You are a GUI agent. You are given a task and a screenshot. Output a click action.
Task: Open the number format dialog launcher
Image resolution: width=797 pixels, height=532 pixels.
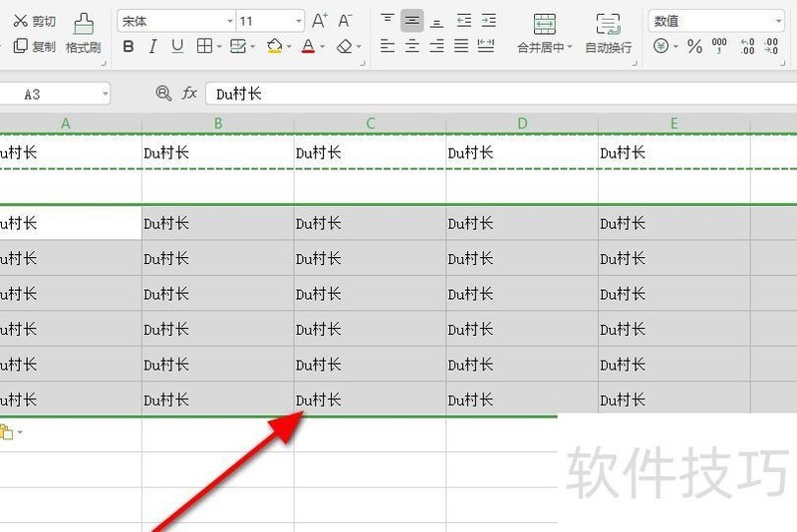click(783, 64)
